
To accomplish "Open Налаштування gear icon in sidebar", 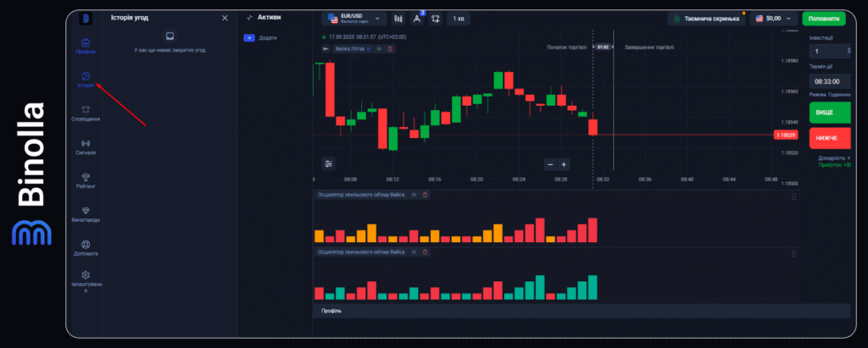I will [x=86, y=278].
